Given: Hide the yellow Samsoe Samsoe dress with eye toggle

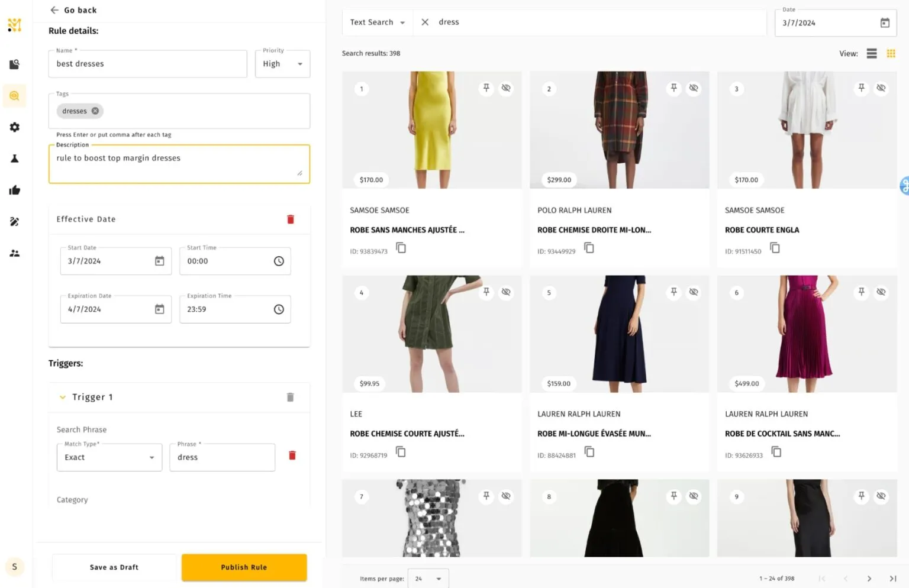Looking at the screenshot, I should [506, 88].
